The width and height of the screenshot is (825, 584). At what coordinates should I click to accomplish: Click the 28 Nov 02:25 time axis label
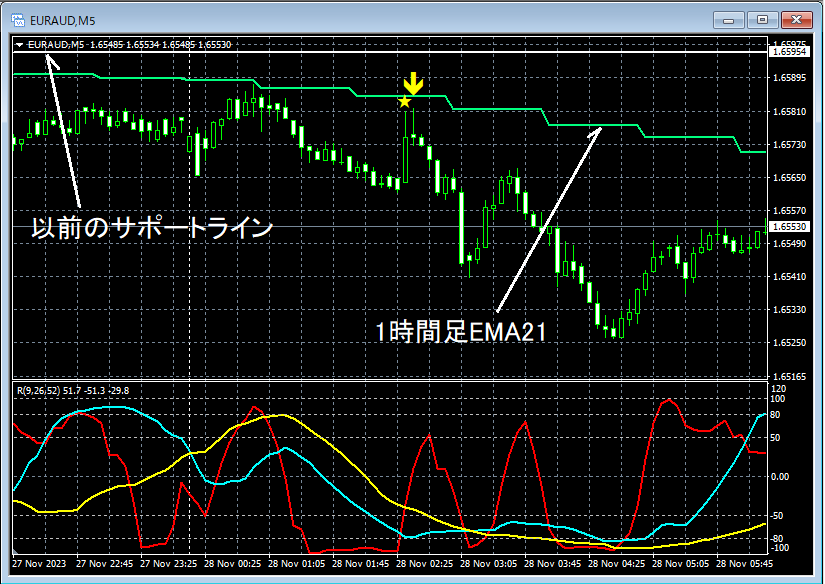[425, 563]
